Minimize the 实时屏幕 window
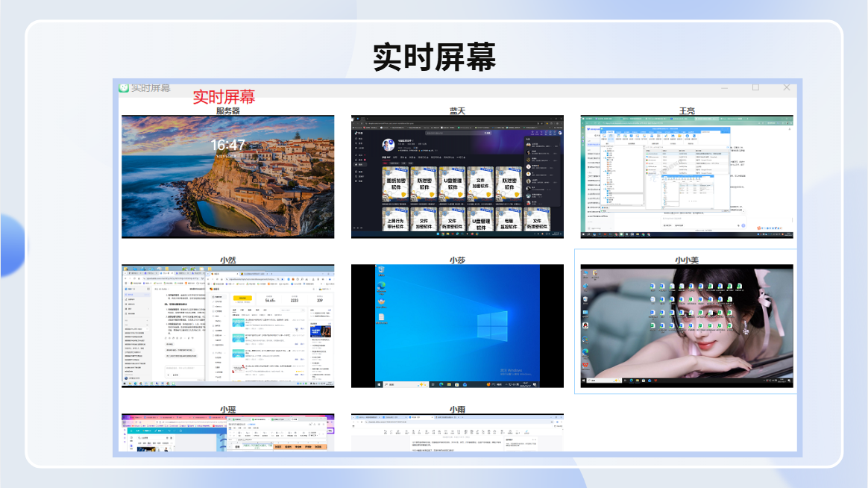Screen dimensions: 868x488 725,87
